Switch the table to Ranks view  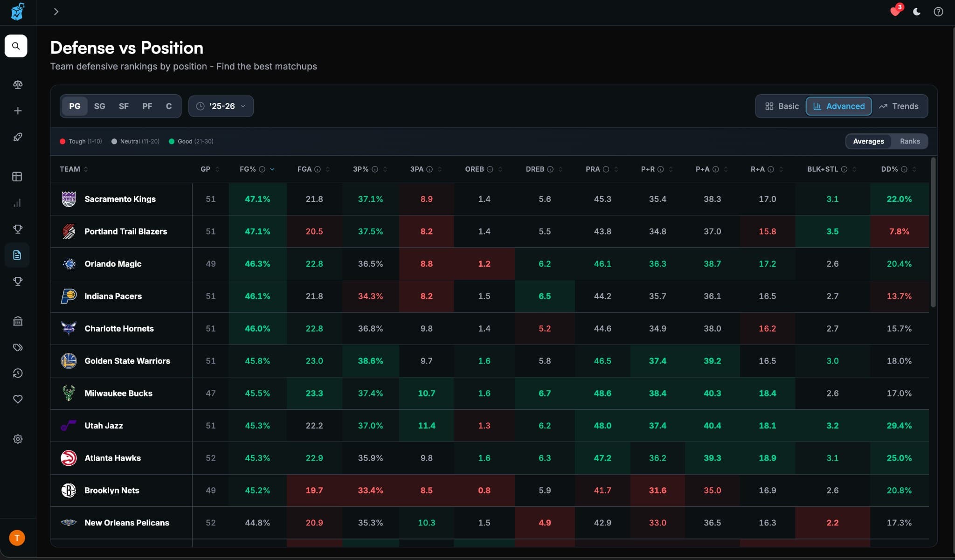pyautogui.click(x=909, y=141)
